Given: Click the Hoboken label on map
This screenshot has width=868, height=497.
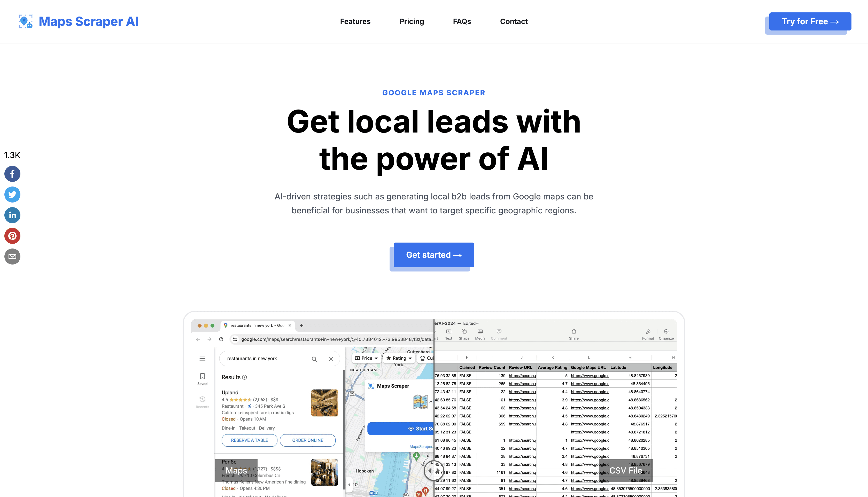Looking at the screenshot, I should (365, 471).
